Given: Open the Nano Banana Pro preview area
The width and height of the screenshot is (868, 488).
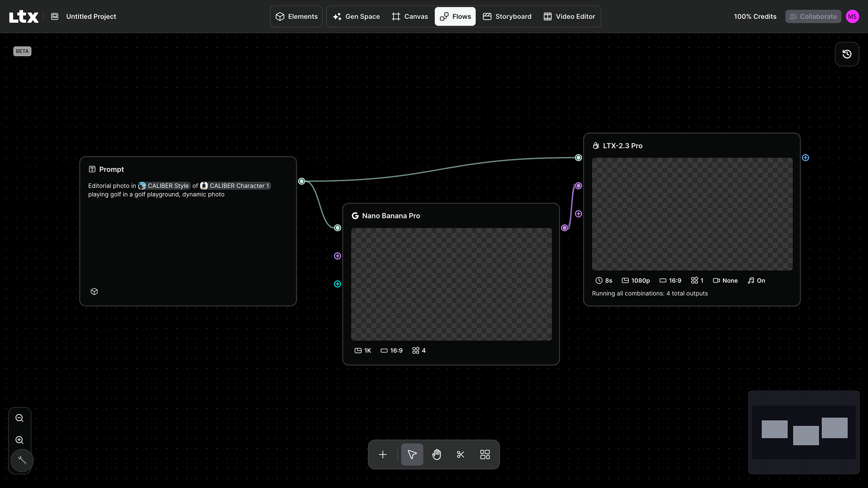Looking at the screenshot, I should [452, 284].
